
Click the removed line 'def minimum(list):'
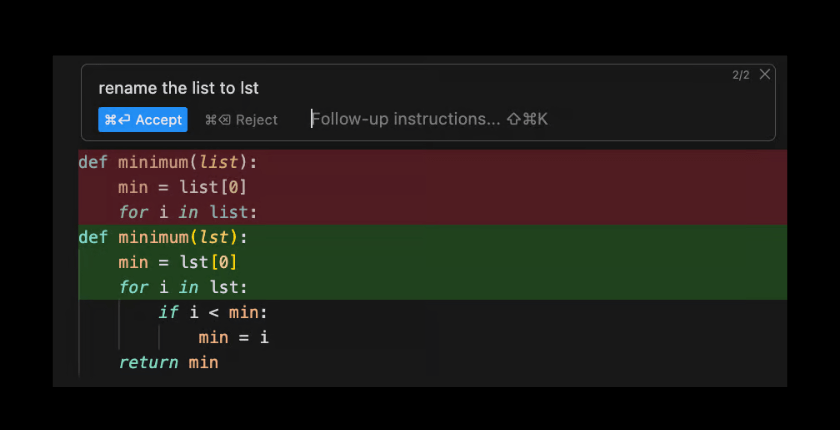167,162
